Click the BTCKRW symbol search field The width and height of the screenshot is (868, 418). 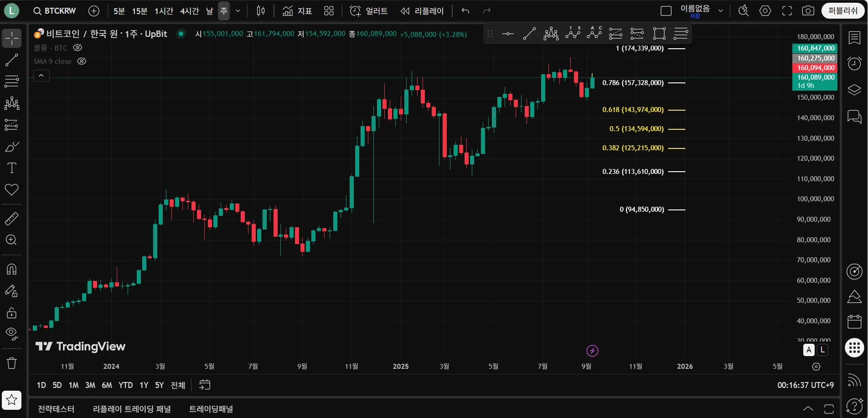tap(55, 11)
